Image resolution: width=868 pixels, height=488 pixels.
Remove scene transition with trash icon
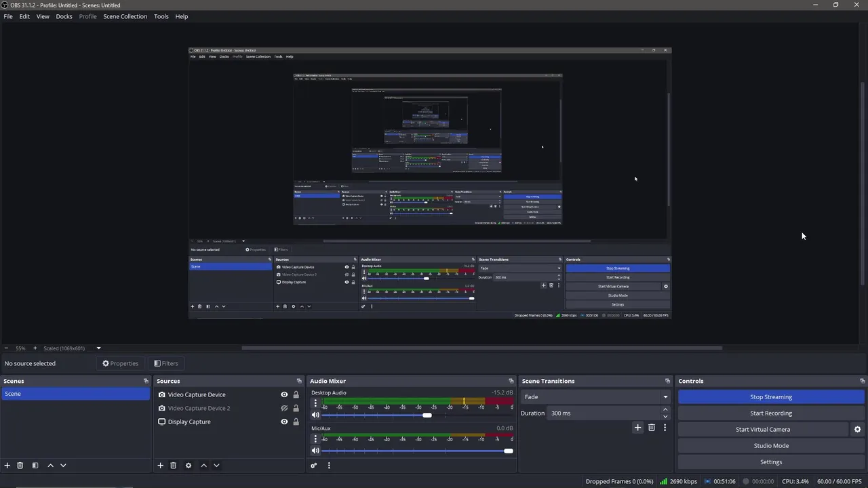click(x=652, y=428)
